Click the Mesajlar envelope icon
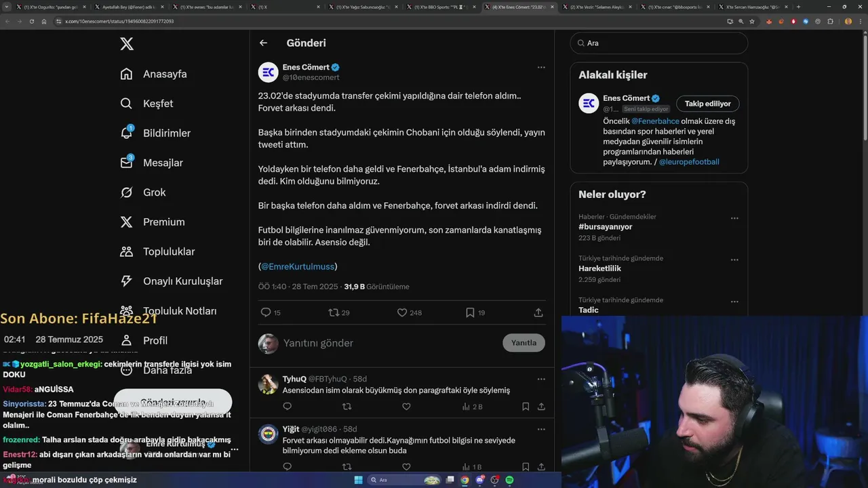The image size is (868, 488). click(x=126, y=163)
